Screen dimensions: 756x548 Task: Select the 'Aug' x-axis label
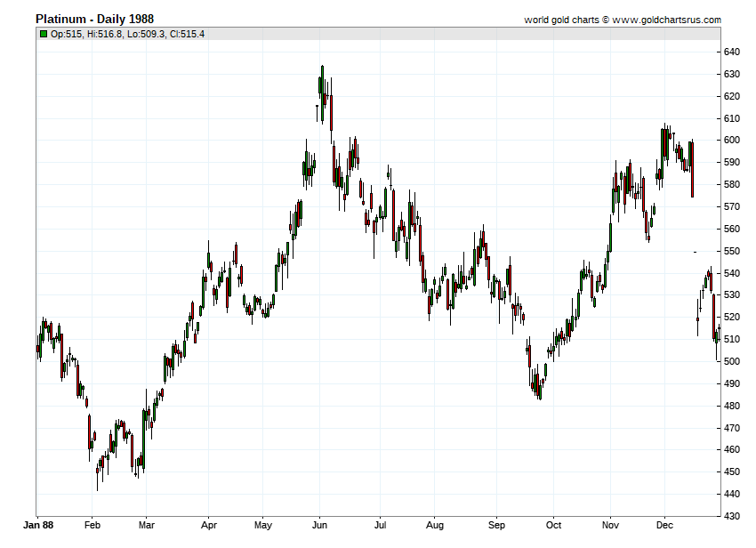(x=434, y=525)
